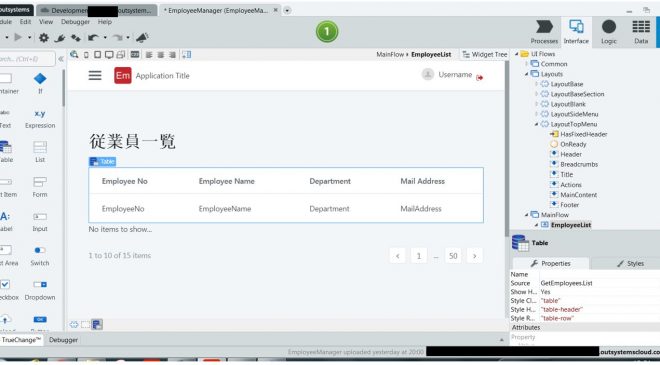Pick the Switch widget from toolbox
The image size is (660, 365).
coord(40,256)
